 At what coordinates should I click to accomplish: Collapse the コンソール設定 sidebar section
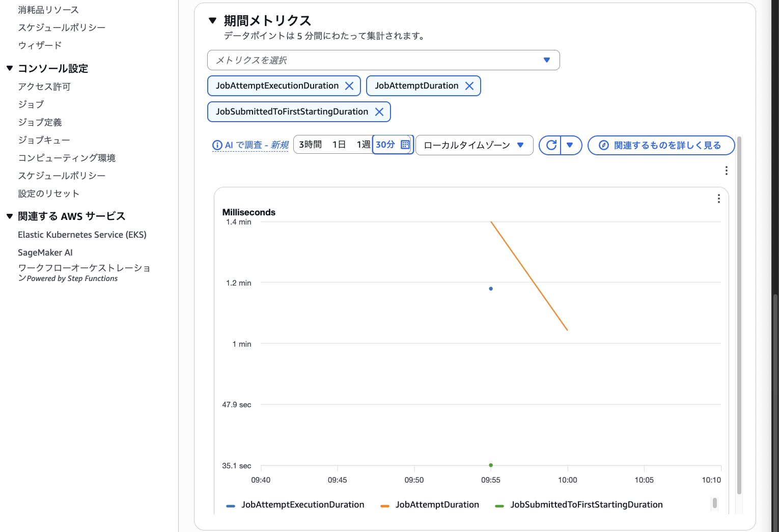(10, 68)
